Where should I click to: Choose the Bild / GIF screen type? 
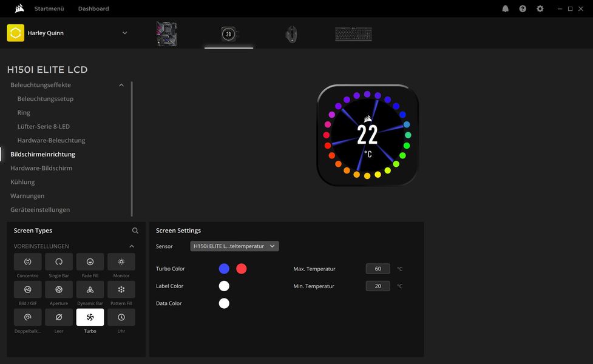click(27, 289)
